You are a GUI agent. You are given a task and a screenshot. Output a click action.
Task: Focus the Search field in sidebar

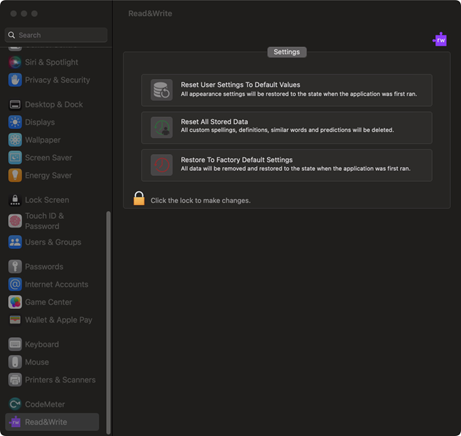click(x=56, y=35)
